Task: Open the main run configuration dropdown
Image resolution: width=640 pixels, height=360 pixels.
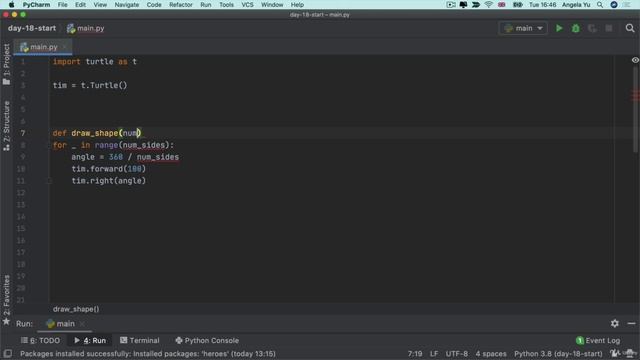Action: click(x=523, y=28)
